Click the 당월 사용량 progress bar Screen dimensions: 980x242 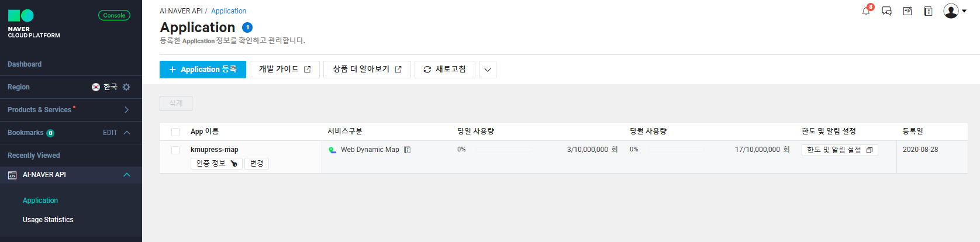tap(677, 150)
